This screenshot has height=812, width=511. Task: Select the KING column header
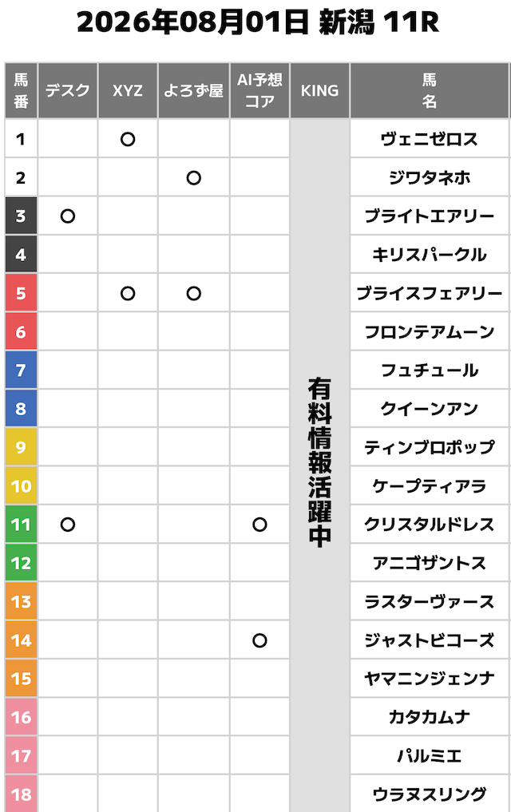(320, 91)
